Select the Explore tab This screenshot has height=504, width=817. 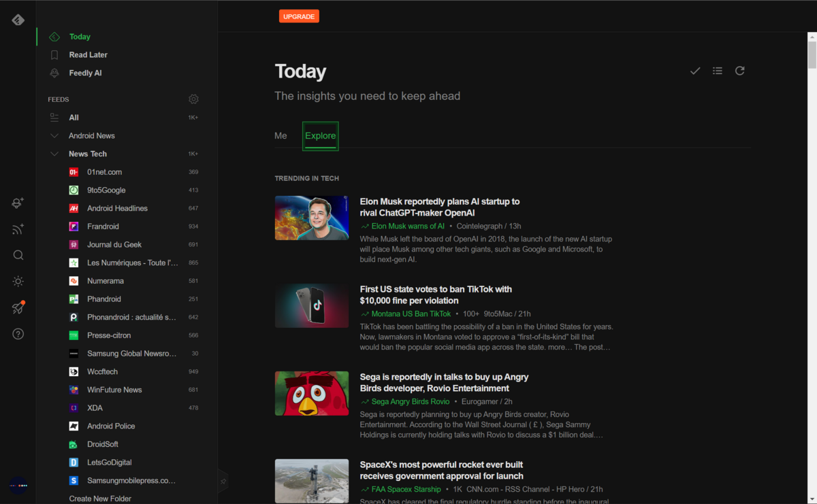point(320,135)
